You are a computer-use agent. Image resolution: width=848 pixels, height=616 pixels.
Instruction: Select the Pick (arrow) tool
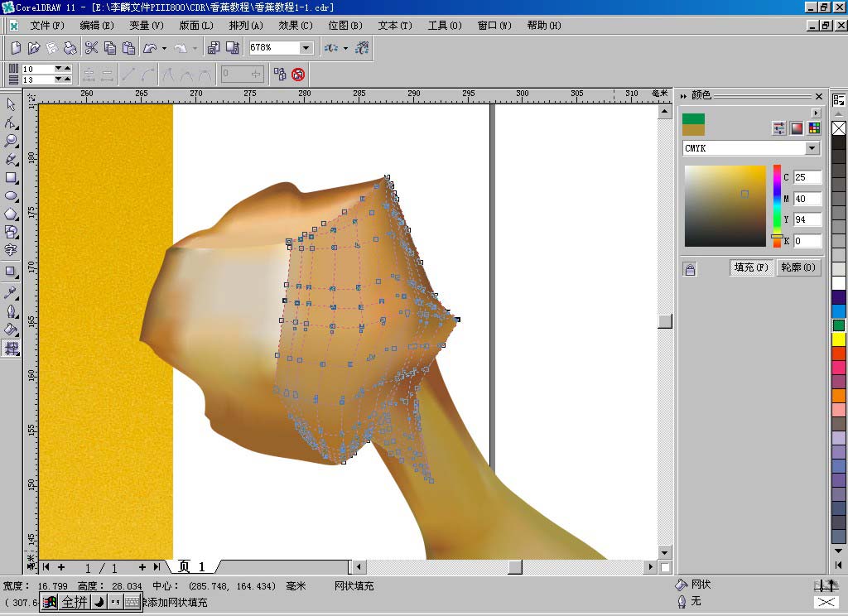coord(12,104)
